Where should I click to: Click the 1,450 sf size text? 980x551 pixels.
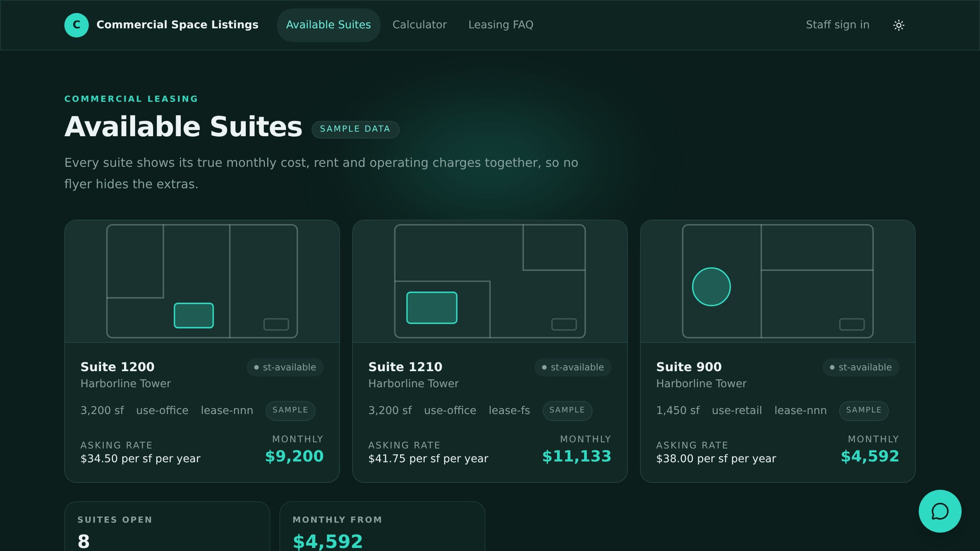pyautogui.click(x=678, y=411)
